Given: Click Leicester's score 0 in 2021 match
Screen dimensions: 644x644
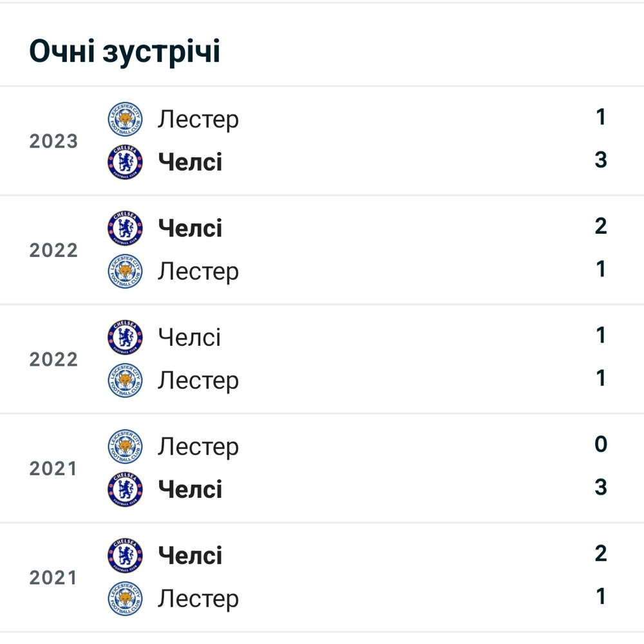Looking at the screenshot, I should pyautogui.click(x=601, y=444).
